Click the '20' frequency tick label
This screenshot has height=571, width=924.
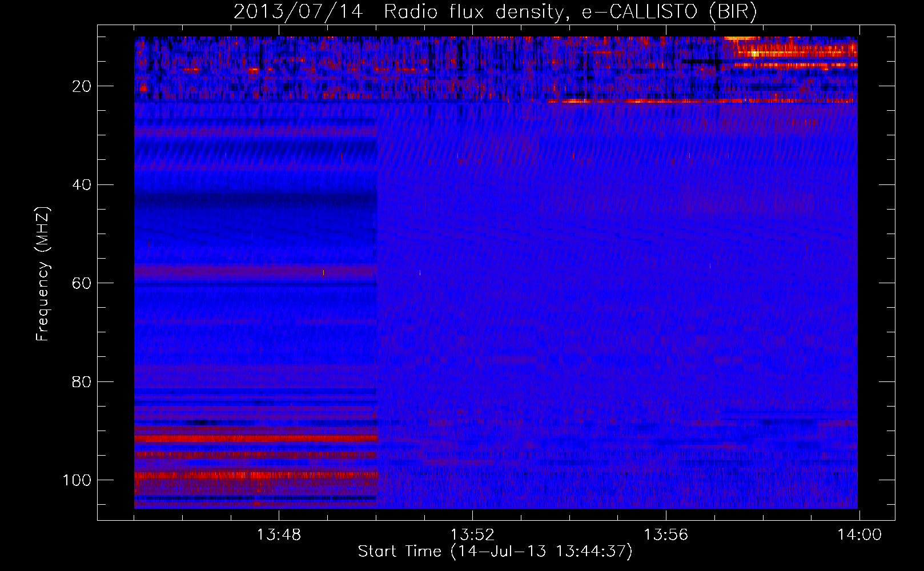click(x=82, y=87)
